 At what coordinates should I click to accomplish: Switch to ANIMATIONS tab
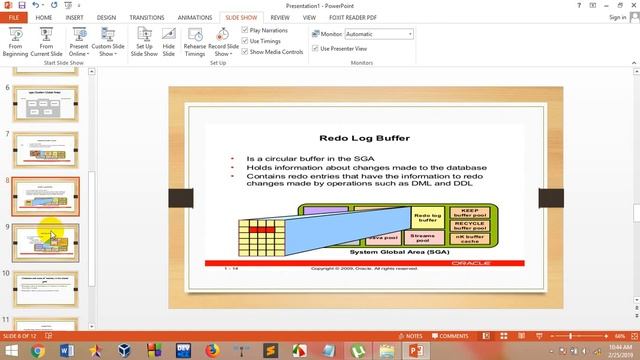point(195,18)
